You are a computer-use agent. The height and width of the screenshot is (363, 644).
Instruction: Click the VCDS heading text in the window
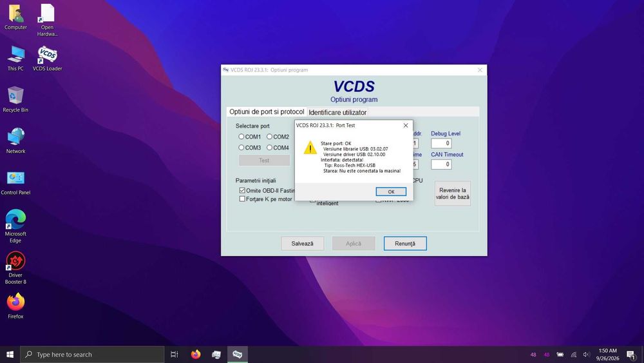(354, 86)
